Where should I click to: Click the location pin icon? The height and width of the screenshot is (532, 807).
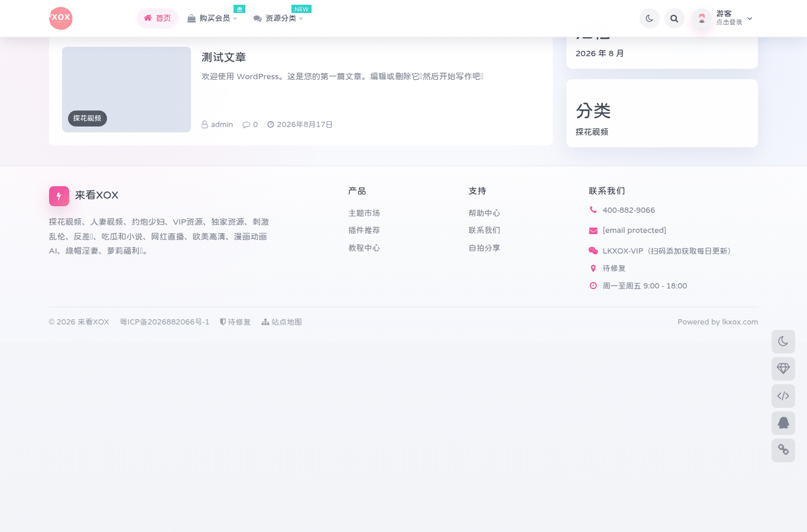point(593,268)
